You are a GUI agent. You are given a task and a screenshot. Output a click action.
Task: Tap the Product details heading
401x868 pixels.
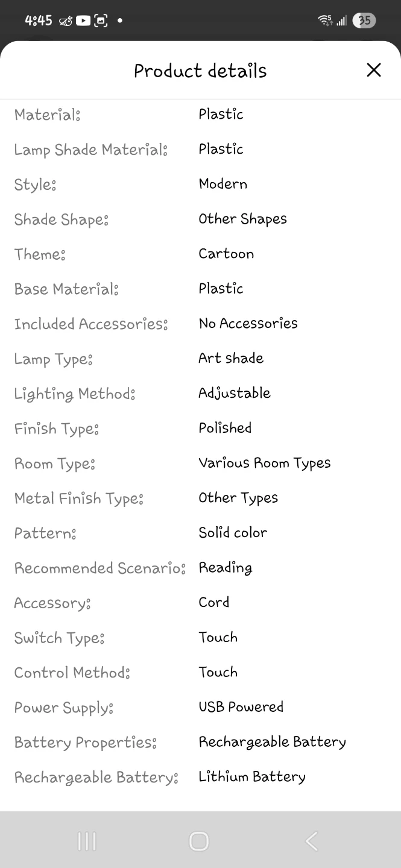[200, 71]
